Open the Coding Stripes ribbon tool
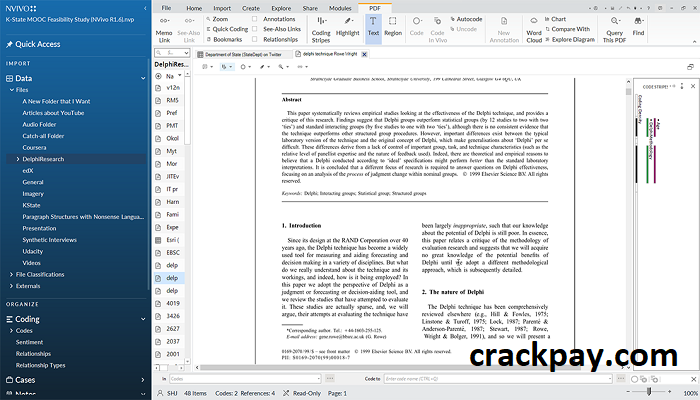 click(x=321, y=30)
